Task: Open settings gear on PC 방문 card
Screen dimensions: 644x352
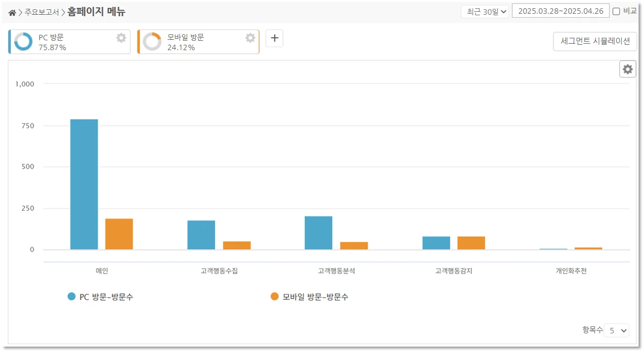Action: [121, 38]
